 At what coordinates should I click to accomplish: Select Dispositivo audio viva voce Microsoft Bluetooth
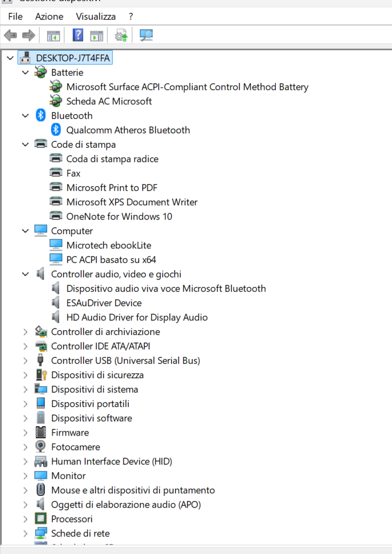pos(166,288)
